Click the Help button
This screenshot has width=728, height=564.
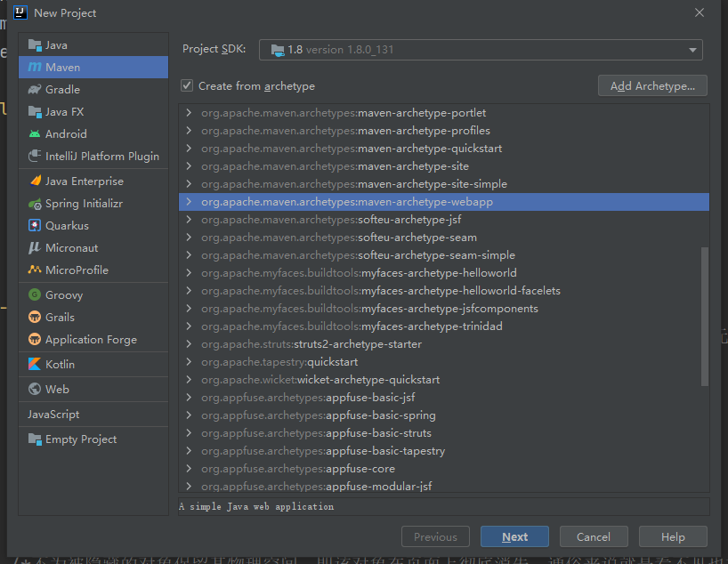pos(673,536)
